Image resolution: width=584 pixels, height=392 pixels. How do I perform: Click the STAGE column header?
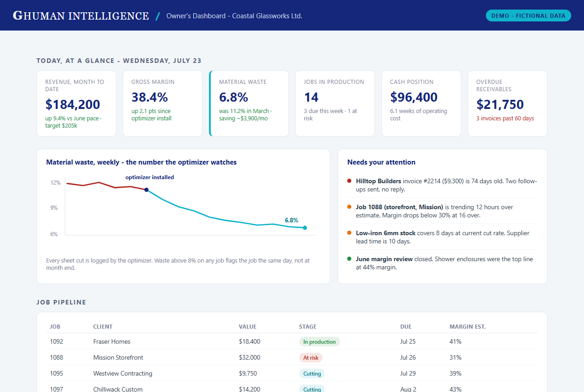[x=308, y=327]
